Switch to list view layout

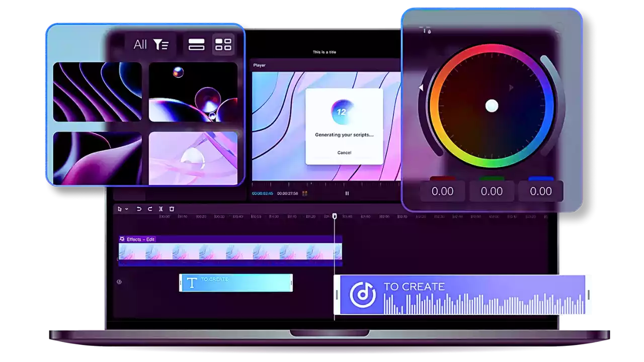click(x=196, y=44)
